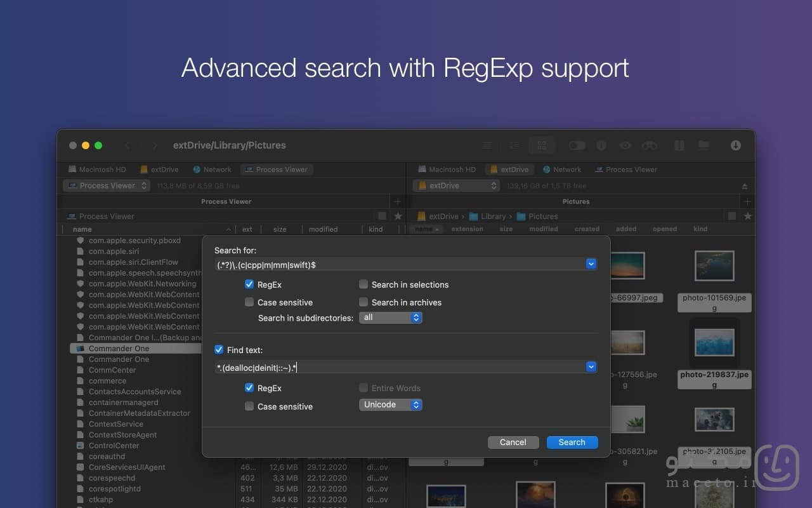This screenshot has width=812, height=508.
Task: Open the Search in subdirectories dropdown
Action: pos(391,317)
